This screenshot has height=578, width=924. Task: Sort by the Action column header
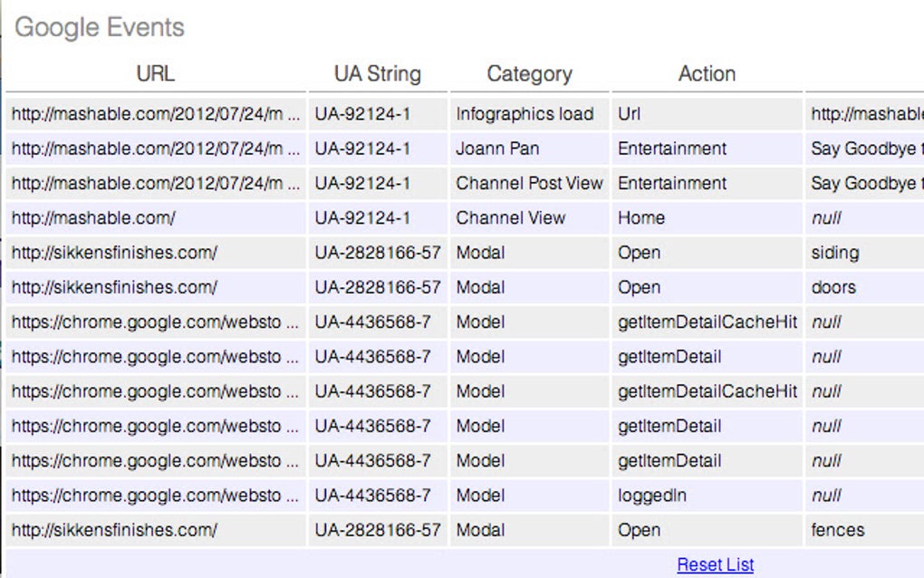(706, 73)
